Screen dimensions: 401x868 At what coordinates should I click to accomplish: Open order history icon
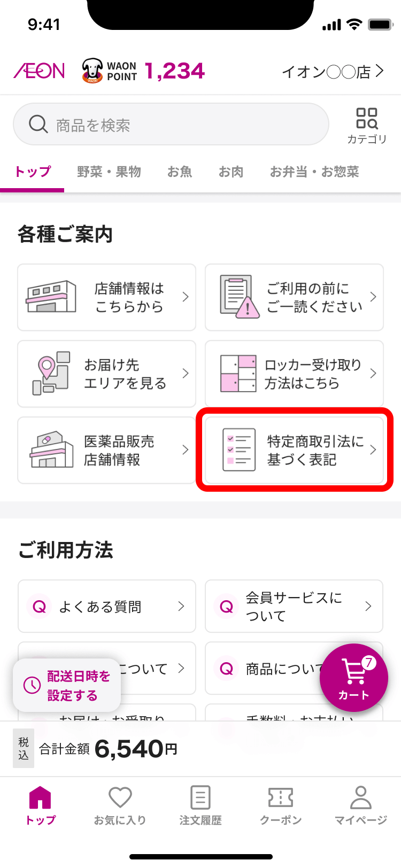(200, 798)
